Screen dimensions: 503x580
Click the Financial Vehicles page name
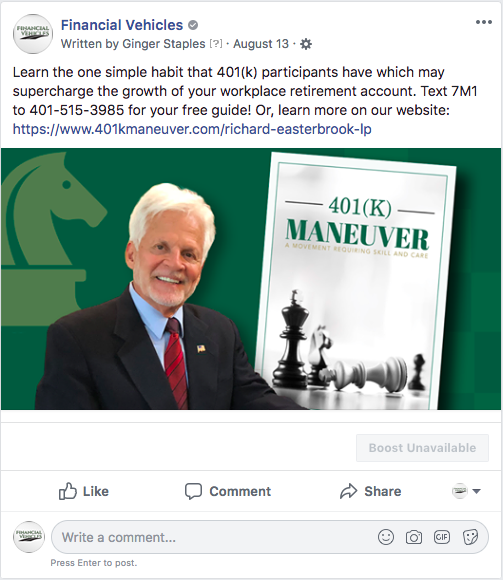(x=122, y=25)
